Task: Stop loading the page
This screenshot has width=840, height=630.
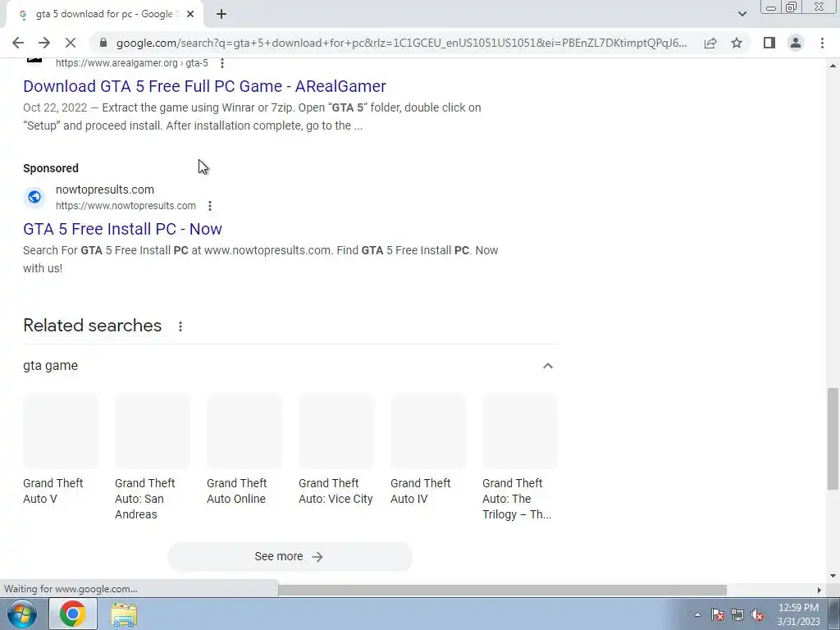Action: point(71,43)
